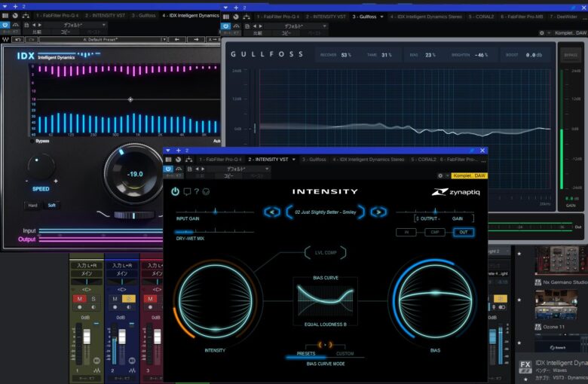Viewport: 588px width, 384px height.
Task: Solo channel 2 in the mixer
Action: [130, 299]
